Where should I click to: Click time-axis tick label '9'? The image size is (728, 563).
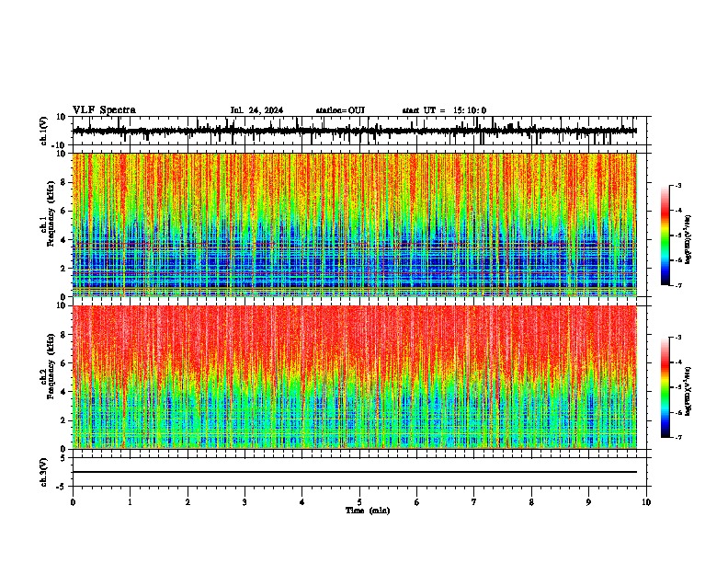click(x=588, y=501)
